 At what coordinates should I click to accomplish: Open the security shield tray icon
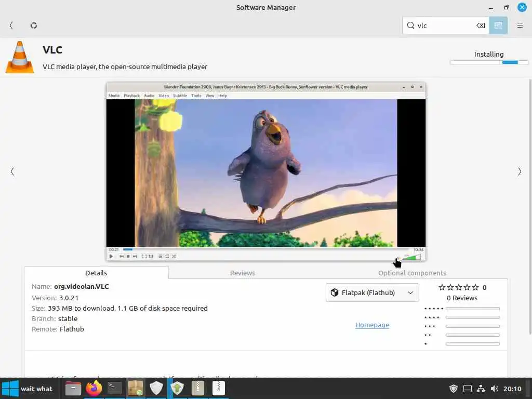(x=453, y=389)
